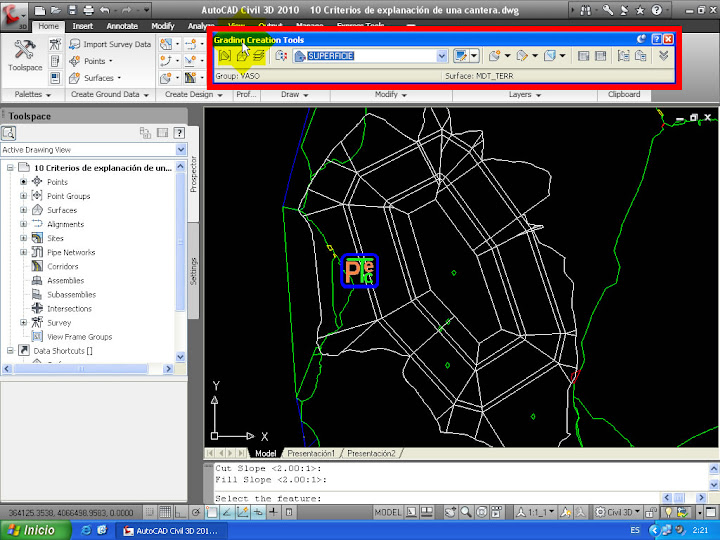
Task: Launch Internet Explorer from quick launch
Action: click(x=86, y=530)
